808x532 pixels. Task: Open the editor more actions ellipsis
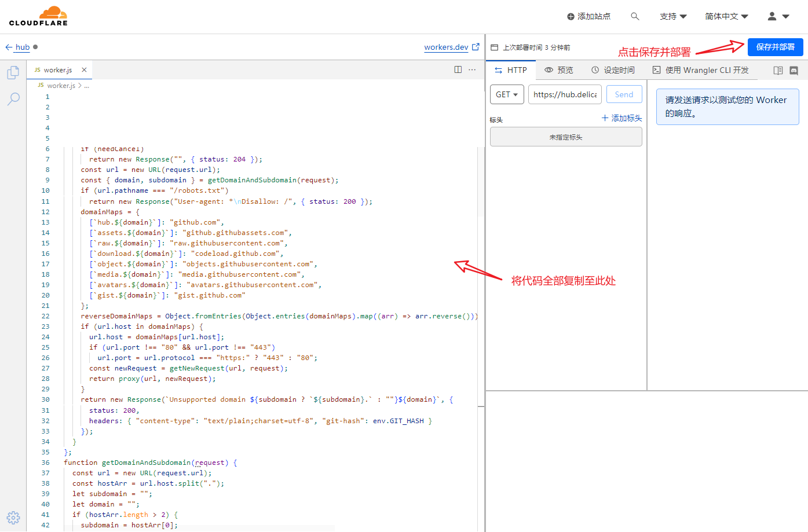(472, 69)
